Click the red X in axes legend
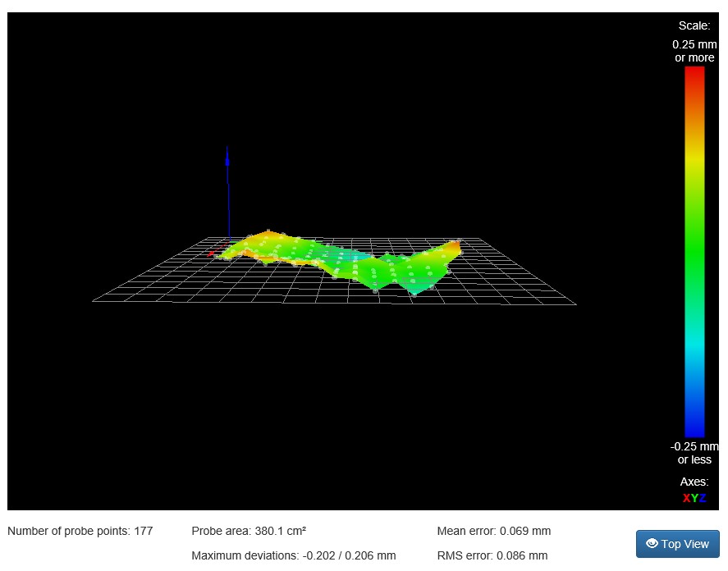Viewport: 728px width, 571px height. (x=686, y=498)
